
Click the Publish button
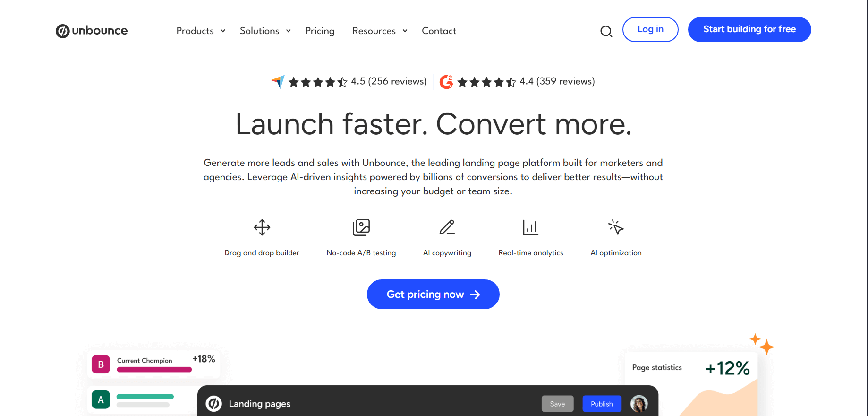(602, 404)
